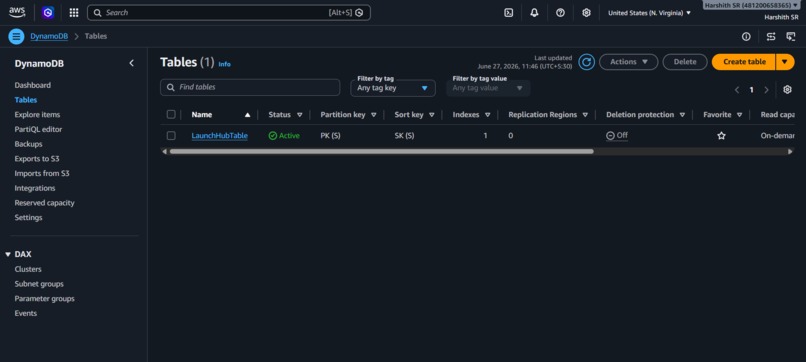
Task: Open Dashboard in sidebar
Action: tap(32, 85)
